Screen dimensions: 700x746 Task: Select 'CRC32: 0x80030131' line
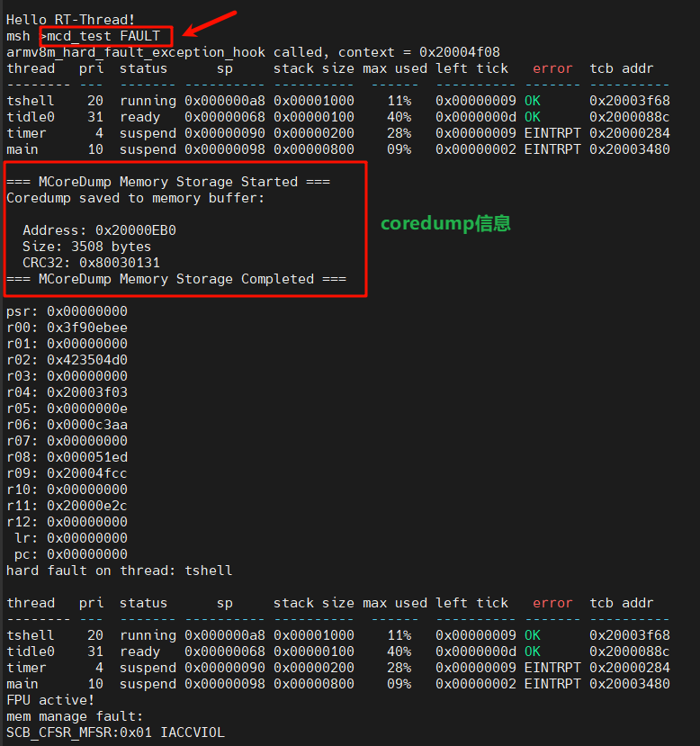[x=91, y=263]
